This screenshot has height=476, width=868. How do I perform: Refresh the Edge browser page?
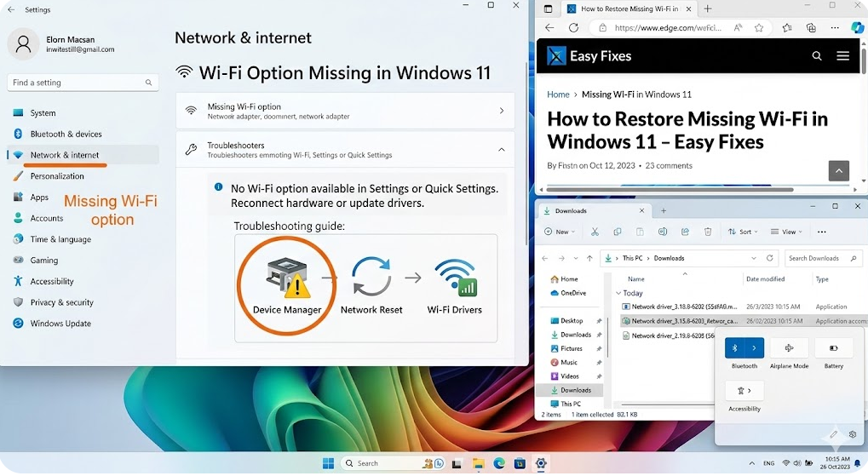[573, 27]
